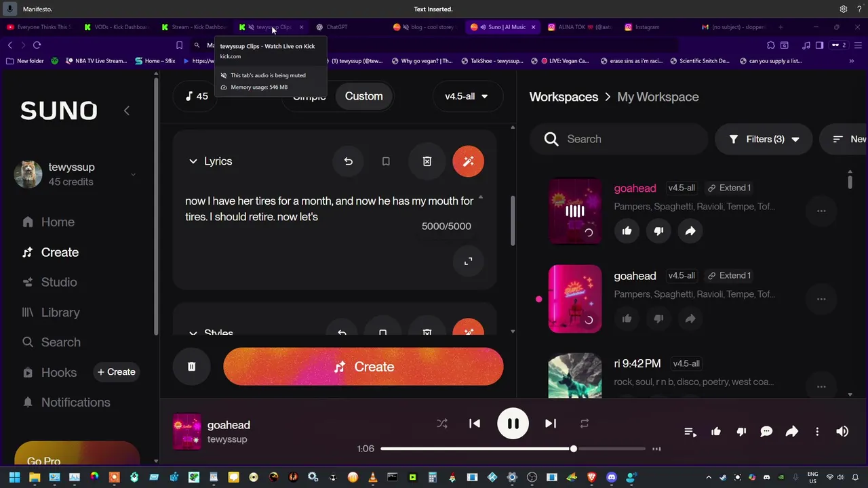Image resolution: width=868 pixels, height=488 pixels.
Task: Pause the playing song
Action: point(513,424)
